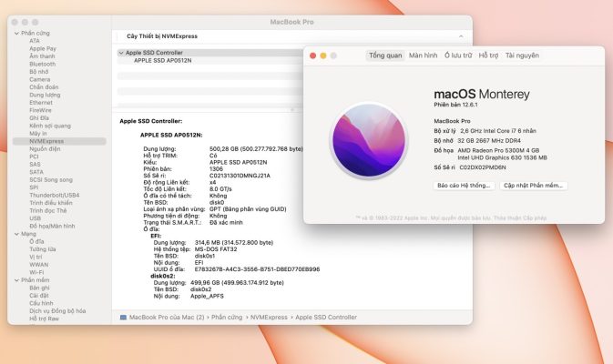Select Bluetooth in the sidebar
Image resolution: width=613 pixels, height=364 pixels.
(x=42, y=64)
